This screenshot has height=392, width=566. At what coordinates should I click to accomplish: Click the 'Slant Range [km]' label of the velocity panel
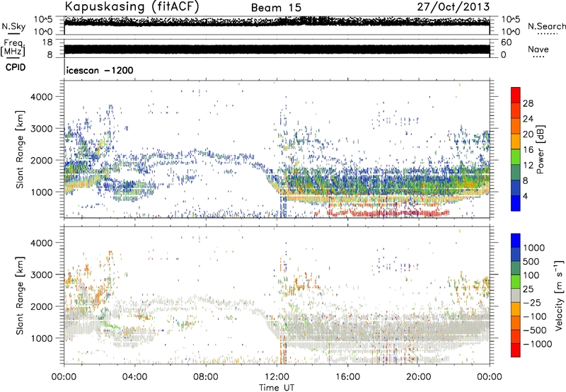pyautogui.click(x=20, y=295)
